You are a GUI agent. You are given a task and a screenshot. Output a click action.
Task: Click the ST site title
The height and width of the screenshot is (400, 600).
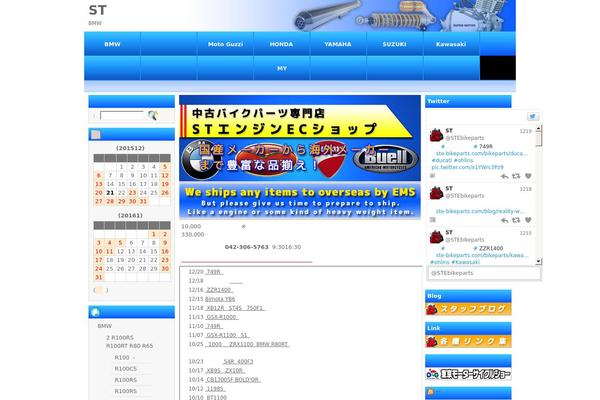point(98,10)
